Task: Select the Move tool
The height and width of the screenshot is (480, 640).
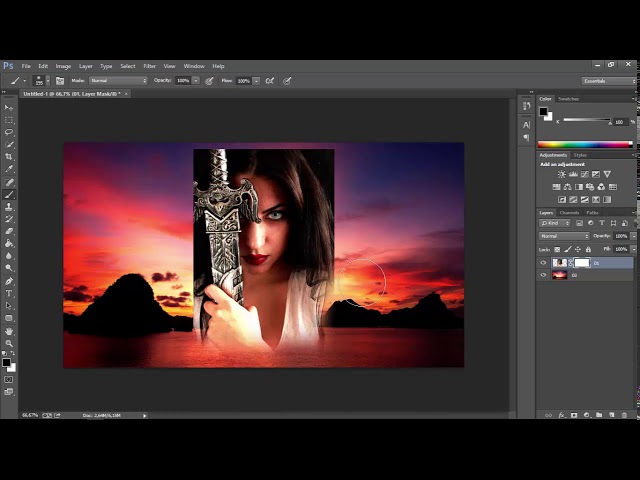Action: 9,107
